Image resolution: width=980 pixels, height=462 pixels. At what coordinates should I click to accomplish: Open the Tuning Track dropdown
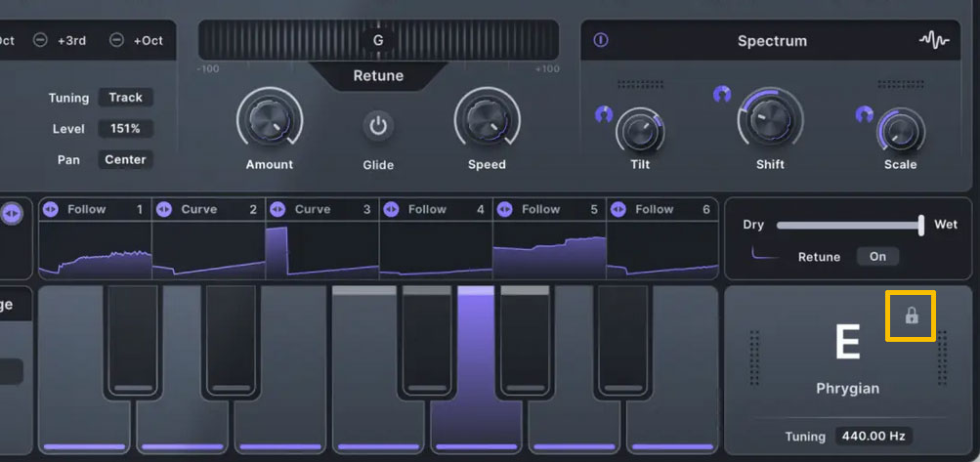pos(125,98)
